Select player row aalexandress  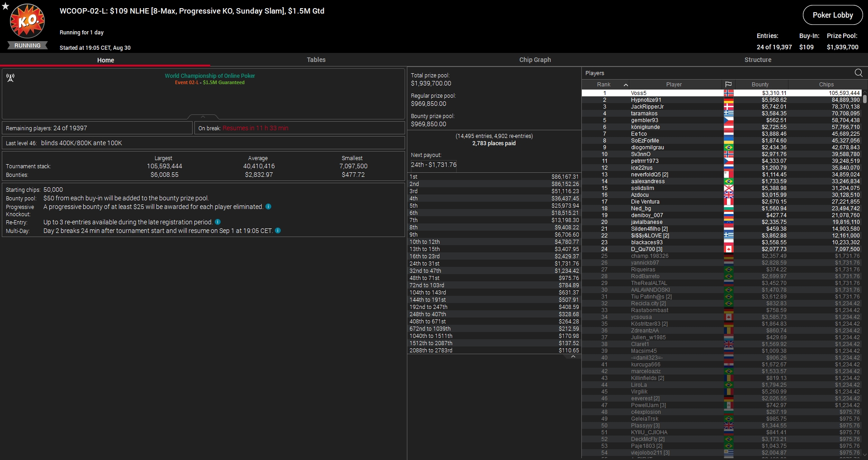point(722,181)
